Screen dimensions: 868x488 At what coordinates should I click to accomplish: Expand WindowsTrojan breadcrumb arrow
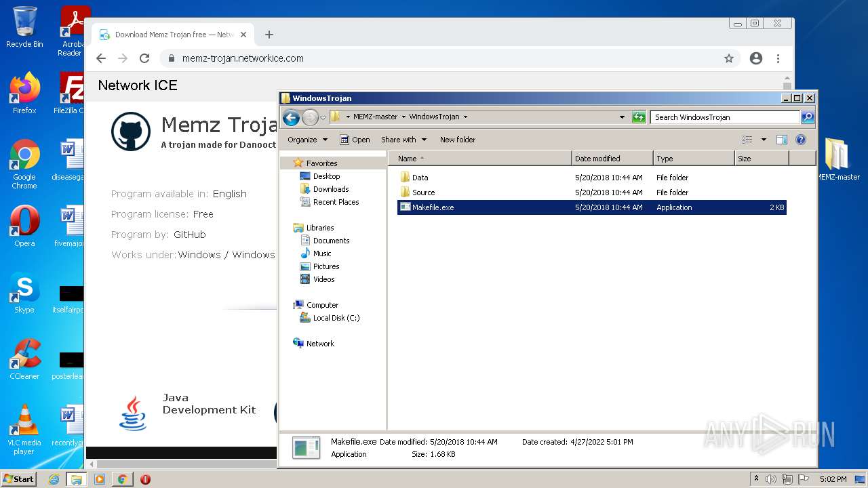point(465,117)
